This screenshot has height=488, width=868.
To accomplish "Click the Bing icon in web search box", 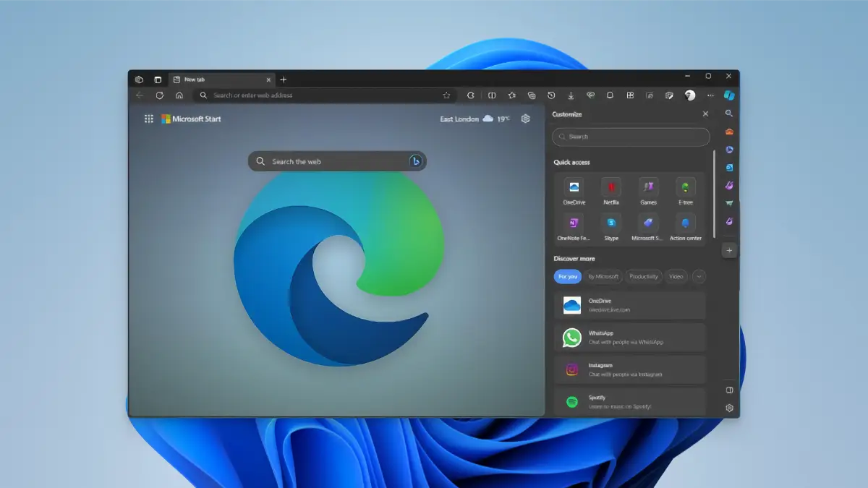I will (x=415, y=161).
